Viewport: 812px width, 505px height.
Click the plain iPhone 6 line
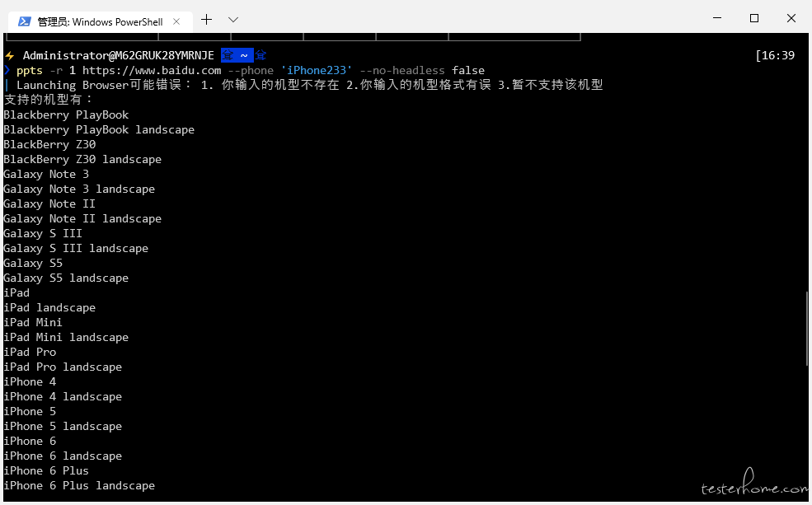[x=30, y=442]
